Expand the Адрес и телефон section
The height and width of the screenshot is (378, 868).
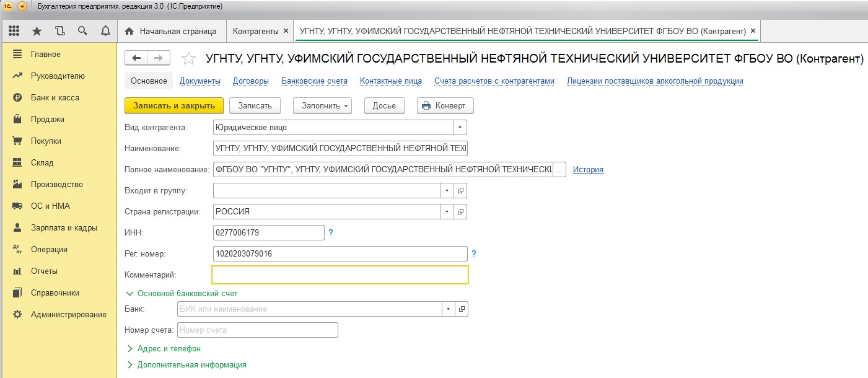[x=169, y=349]
